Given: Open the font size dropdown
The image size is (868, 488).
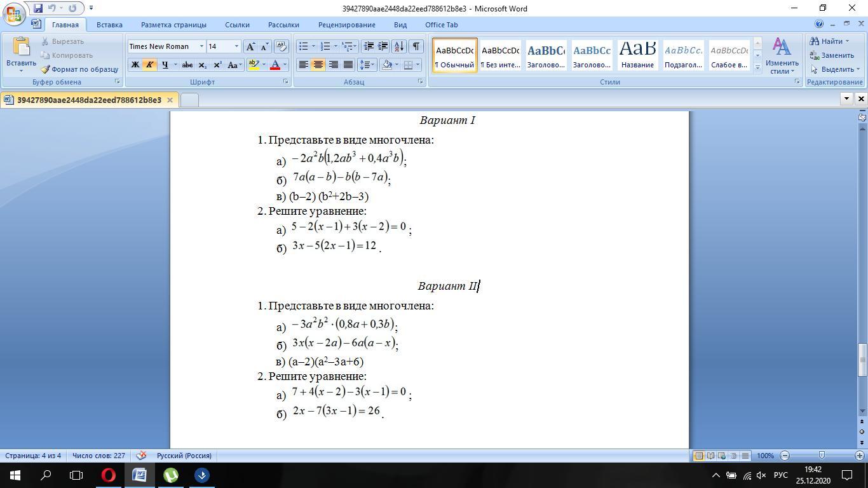Looking at the screenshot, I should pos(236,46).
